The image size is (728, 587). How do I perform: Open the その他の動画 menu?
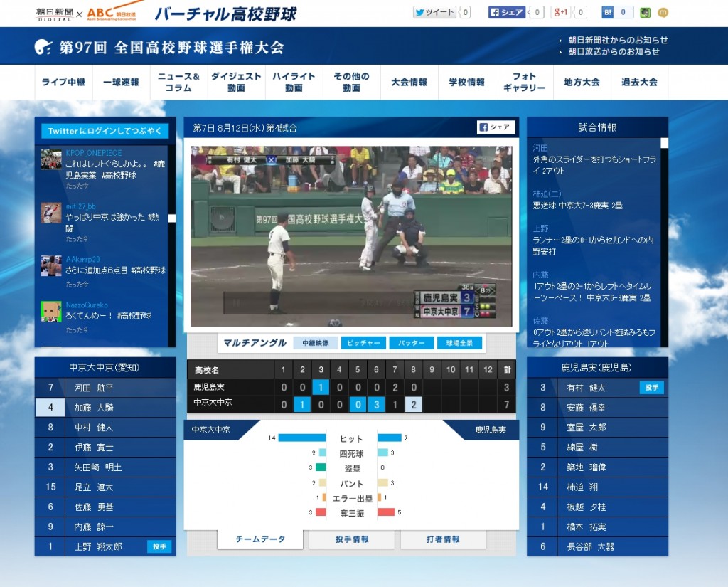click(x=351, y=83)
